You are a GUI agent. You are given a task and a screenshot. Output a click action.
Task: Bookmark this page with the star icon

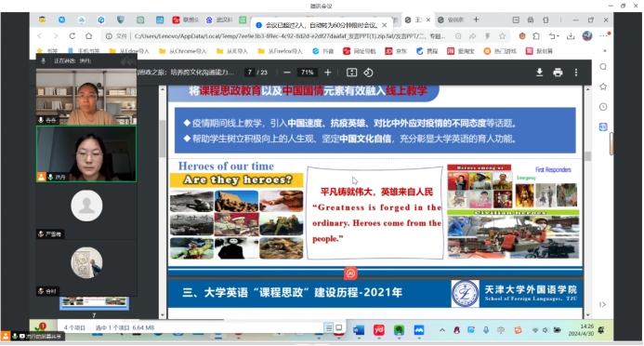tap(502, 36)
